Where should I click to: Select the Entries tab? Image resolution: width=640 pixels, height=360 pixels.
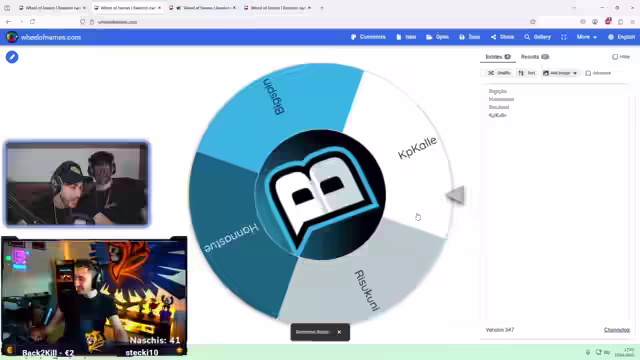tap(498, 57)
